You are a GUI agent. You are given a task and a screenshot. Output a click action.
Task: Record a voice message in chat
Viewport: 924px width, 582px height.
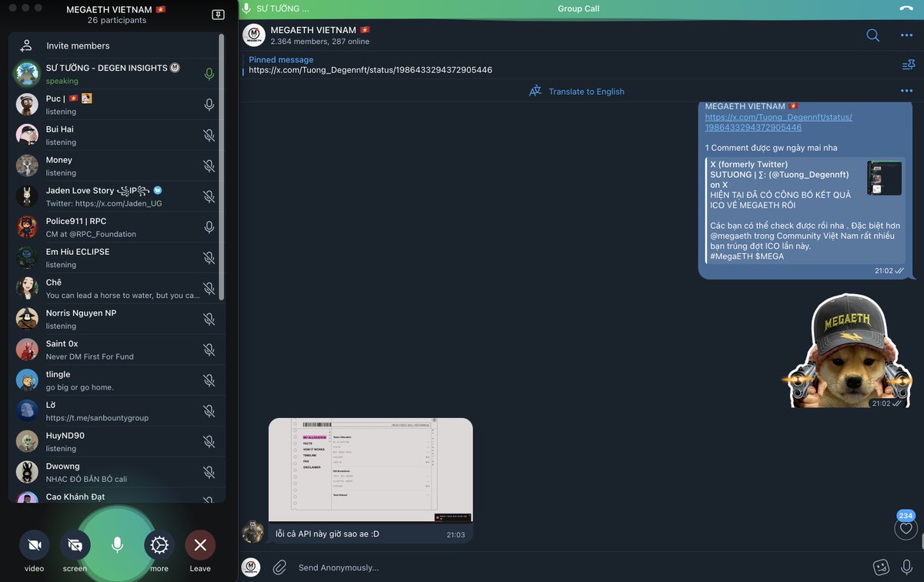(x=906, y=567)
